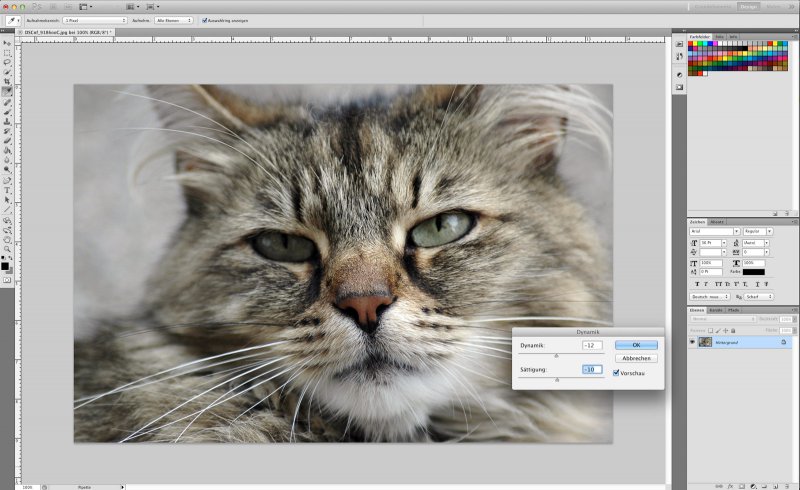
Task: Click the black Farbe text color swatch
Action: pos(754,272)
